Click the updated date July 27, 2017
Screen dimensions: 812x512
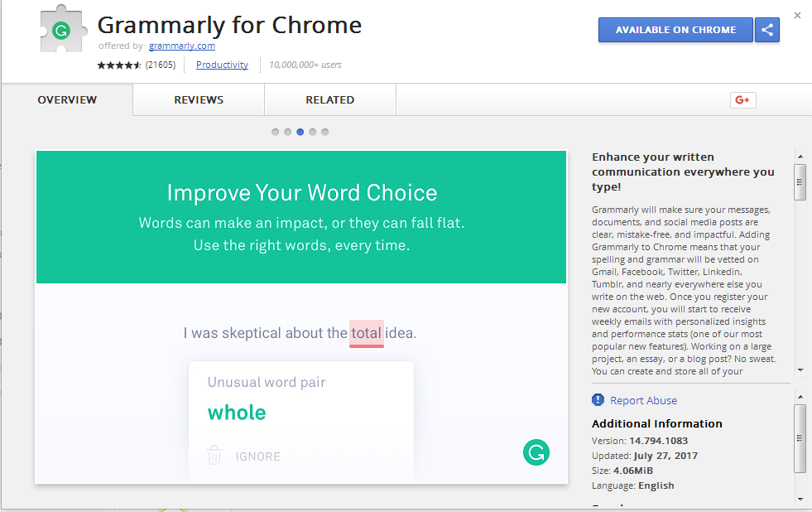665,456
